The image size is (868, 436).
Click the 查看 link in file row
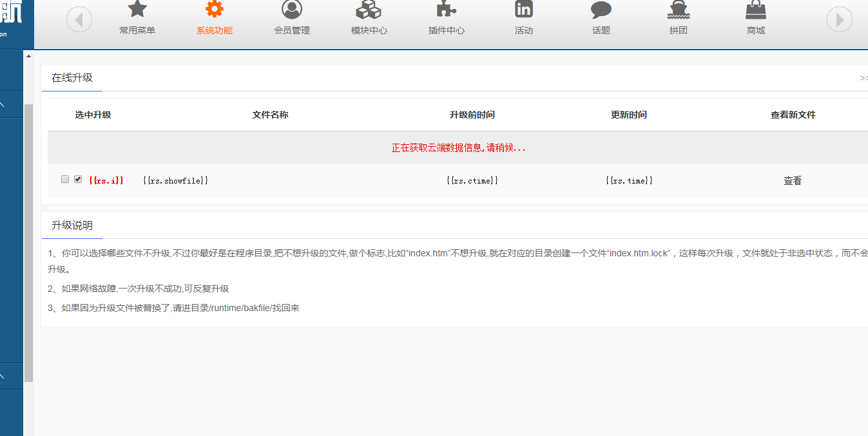793,181
